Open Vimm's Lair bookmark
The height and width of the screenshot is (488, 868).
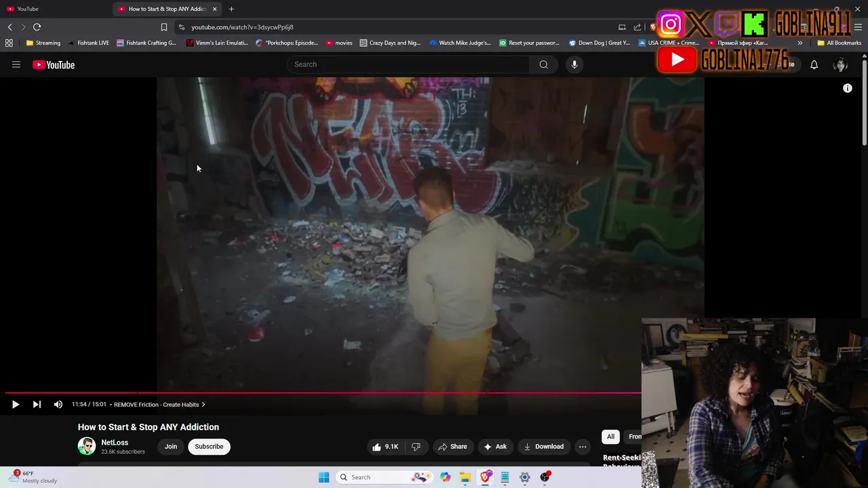click(x=217, y=43)
